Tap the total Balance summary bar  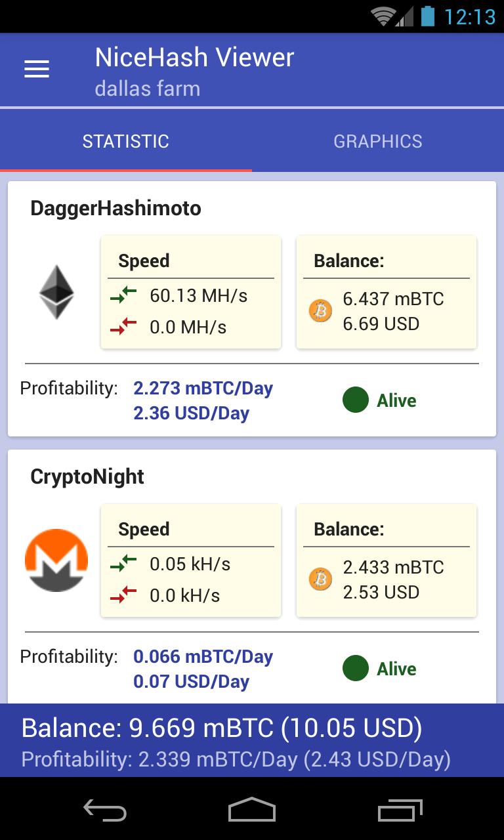[x=252, y=740]
